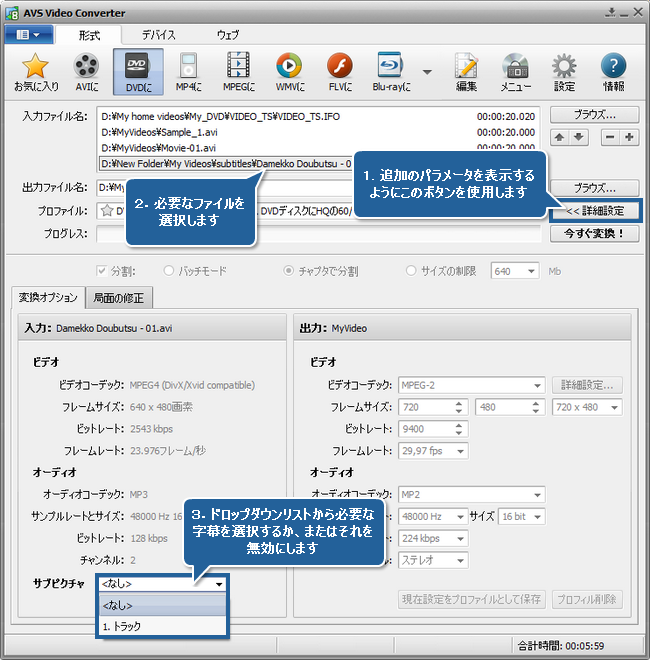Click the 今すぐ変換！ convert button

594,234
